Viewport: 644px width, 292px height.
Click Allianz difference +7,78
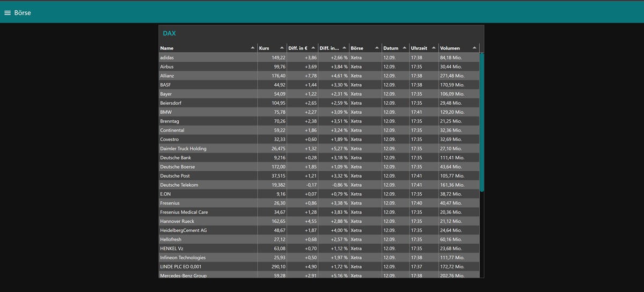(311, 76)
